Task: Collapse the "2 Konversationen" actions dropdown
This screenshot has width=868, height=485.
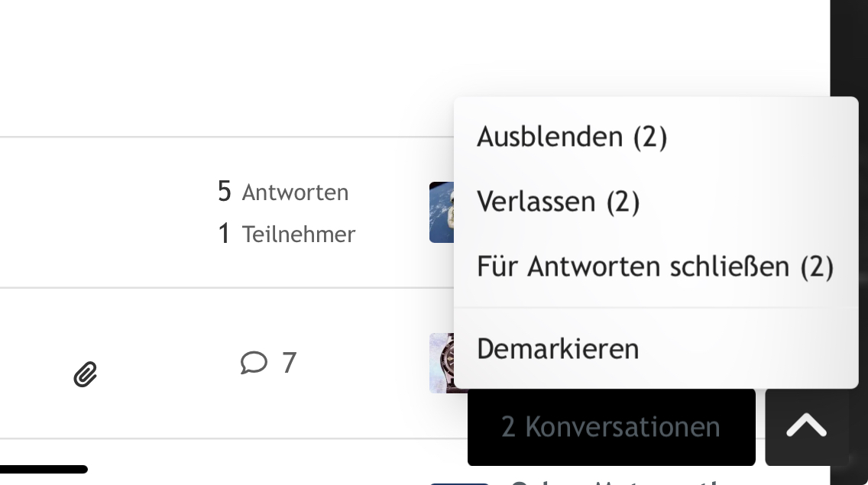Action: click(x=611, y=427)
